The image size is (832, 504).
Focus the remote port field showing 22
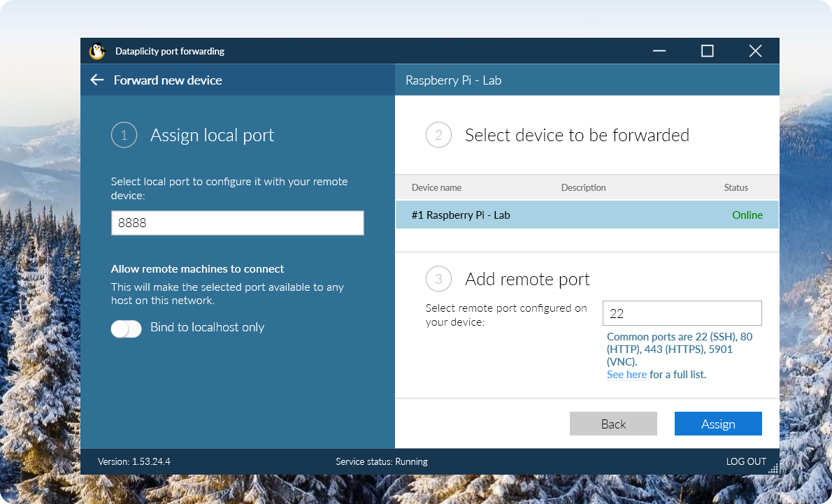pyautogui.click(x=682, y=313)
